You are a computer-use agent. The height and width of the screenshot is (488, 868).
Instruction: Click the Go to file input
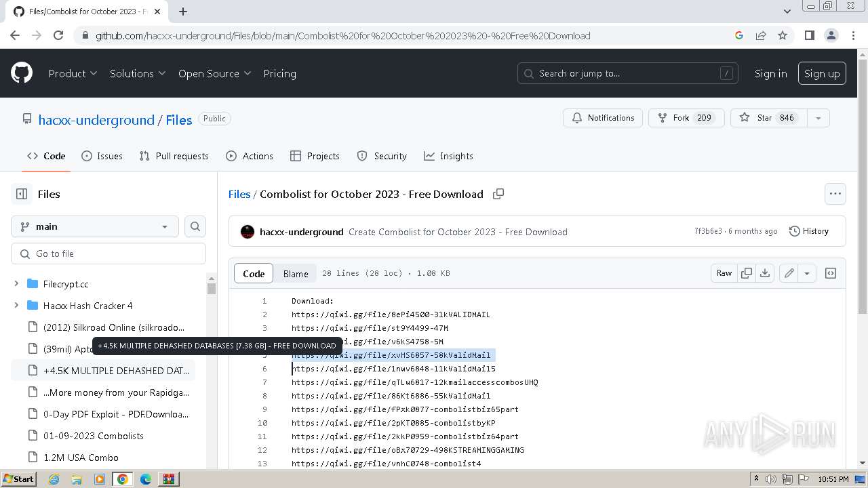coord(108,253)
